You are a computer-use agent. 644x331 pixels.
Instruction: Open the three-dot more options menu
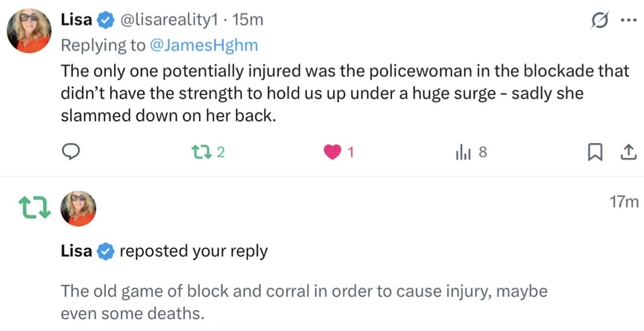tap(628, 21)
